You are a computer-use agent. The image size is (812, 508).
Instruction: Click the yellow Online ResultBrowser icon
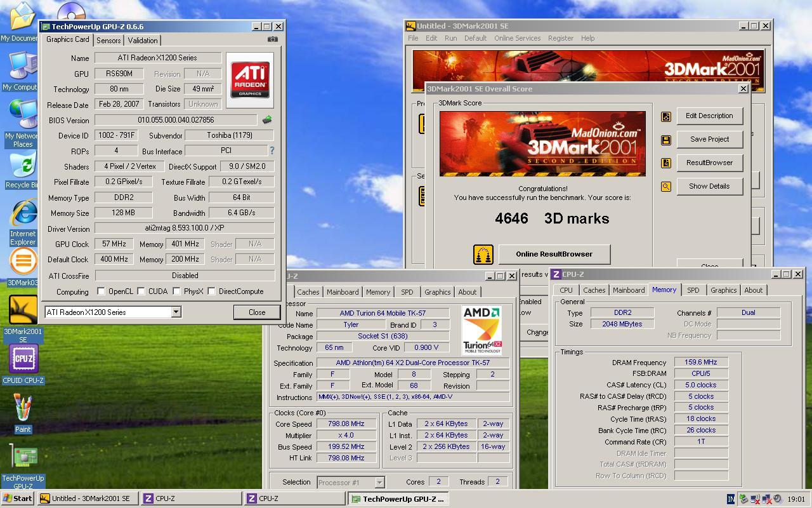point(483,255)
